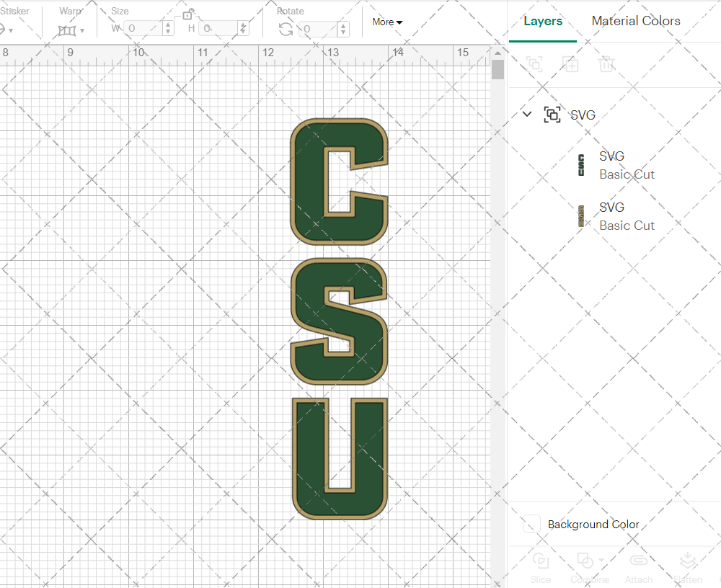
Task: Click the SVG group label in Layers
Action: point(583,115)
